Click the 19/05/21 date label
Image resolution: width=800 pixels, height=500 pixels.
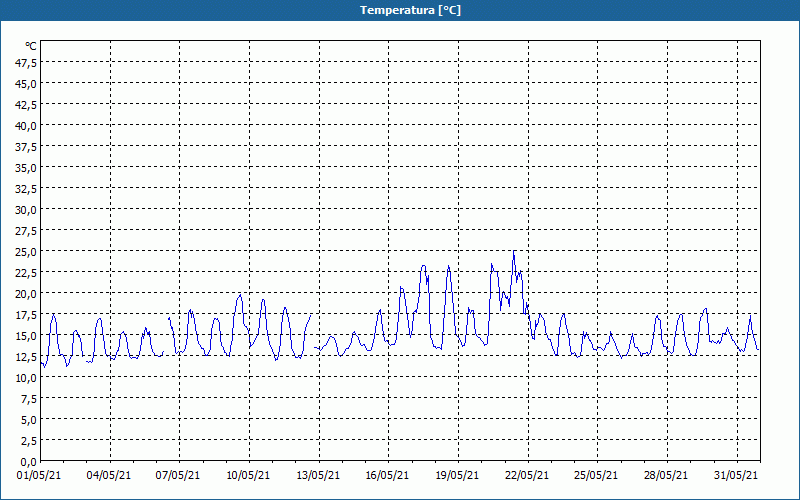(x=457, y=475)
